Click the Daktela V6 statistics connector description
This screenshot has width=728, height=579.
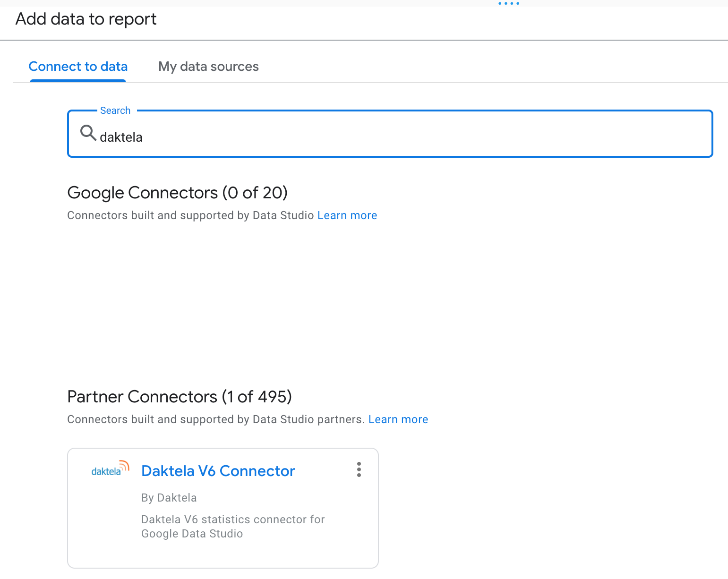click(233, 527)
